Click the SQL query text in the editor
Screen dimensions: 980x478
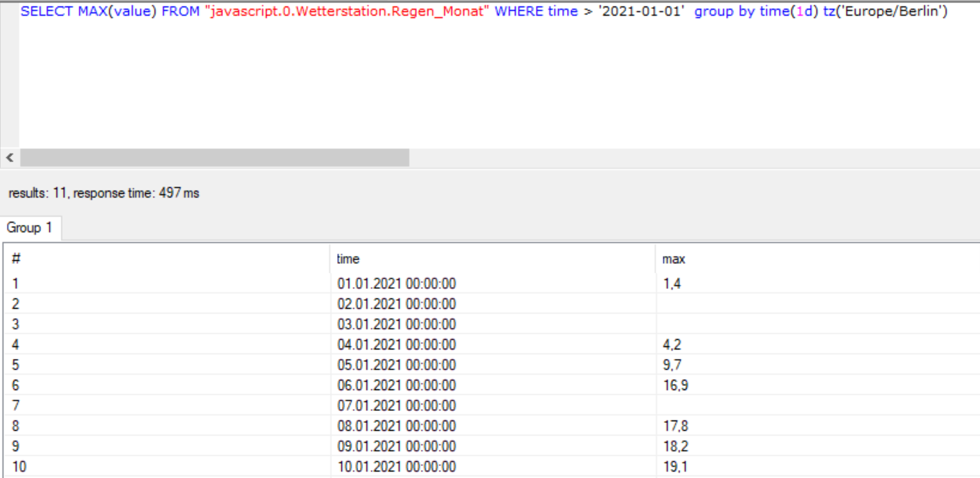[x=484, y=11]
